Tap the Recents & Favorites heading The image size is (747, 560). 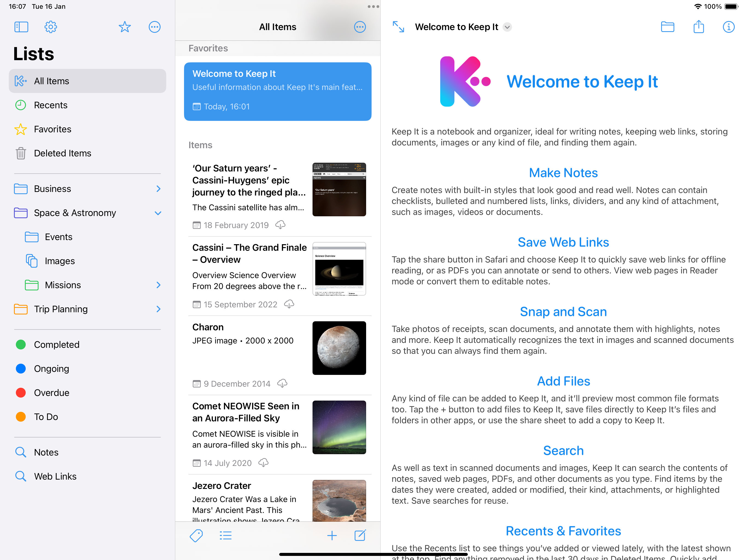tap(563, 531)
